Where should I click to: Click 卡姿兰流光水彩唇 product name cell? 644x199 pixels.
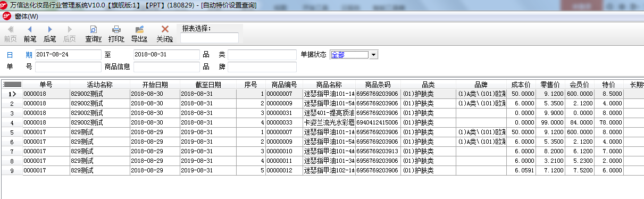tap(329, 122)
